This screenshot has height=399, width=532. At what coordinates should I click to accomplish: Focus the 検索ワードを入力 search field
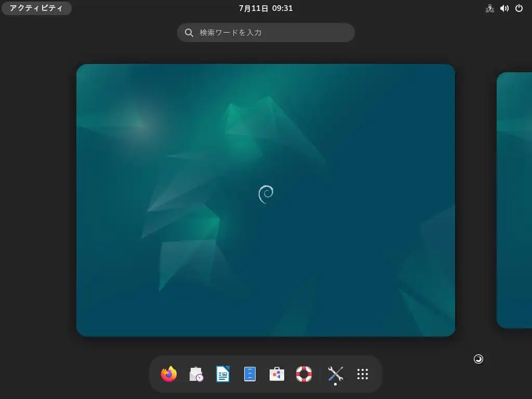point(266,33)
